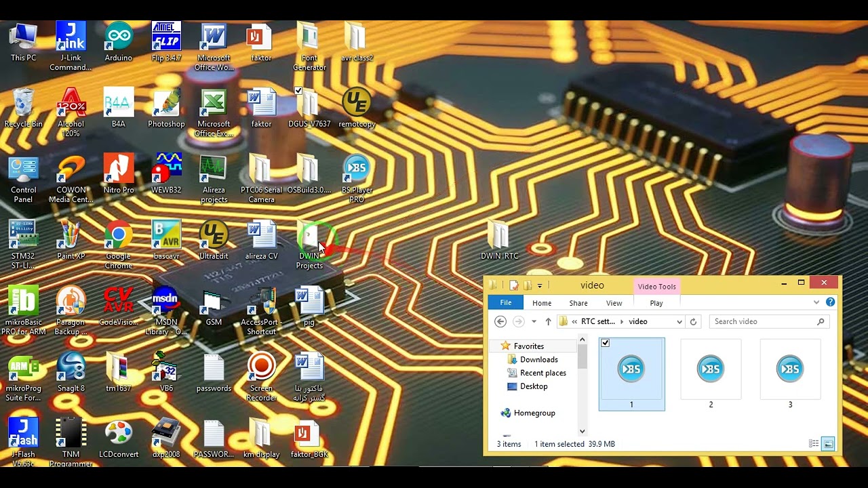The height and width of the screenshot is (488, 868).
Task: Click the Properties icon in Explorer's quick access toolbar
Action: pyautogui.click(x=514, y=285)
